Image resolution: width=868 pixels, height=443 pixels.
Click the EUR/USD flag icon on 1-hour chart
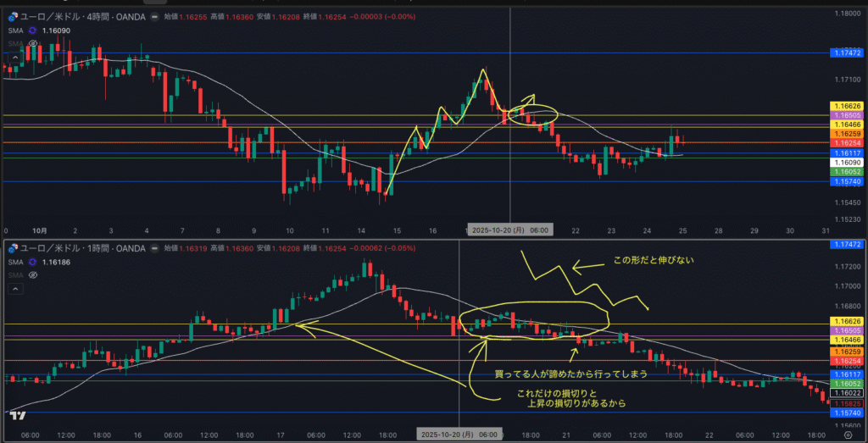(11, 248)
